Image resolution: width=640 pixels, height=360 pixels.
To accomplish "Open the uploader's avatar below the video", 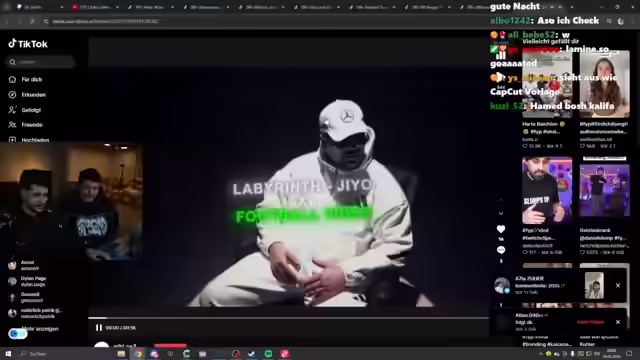I will pos(102,345).
